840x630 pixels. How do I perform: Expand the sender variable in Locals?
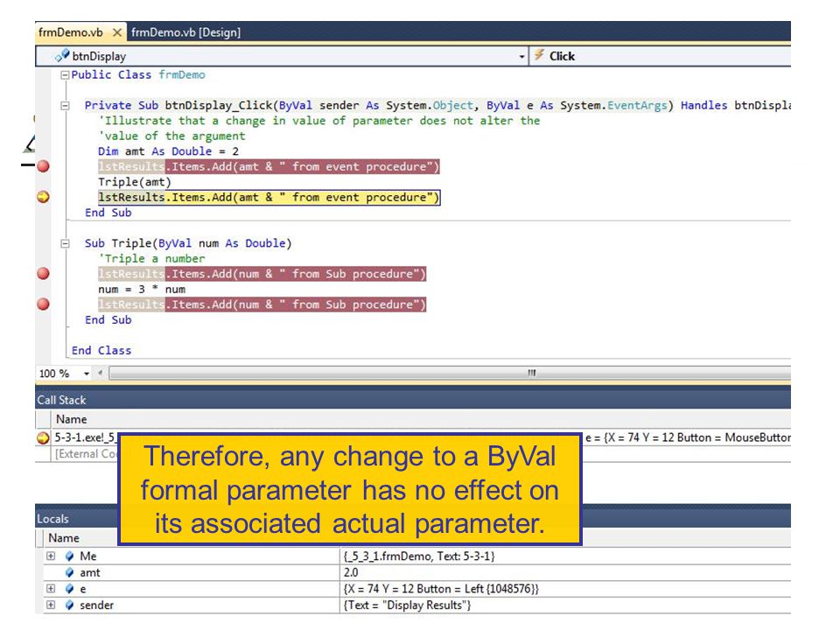tap(51, 605)
